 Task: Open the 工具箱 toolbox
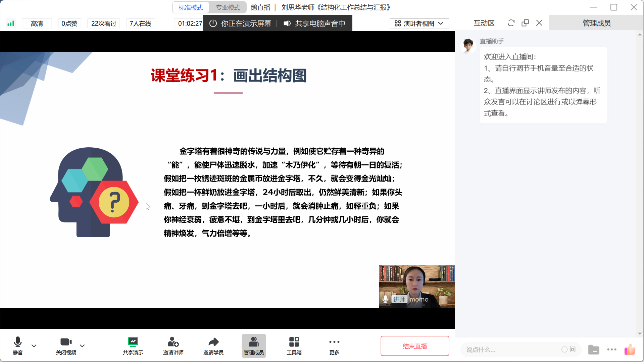point(294,346)
